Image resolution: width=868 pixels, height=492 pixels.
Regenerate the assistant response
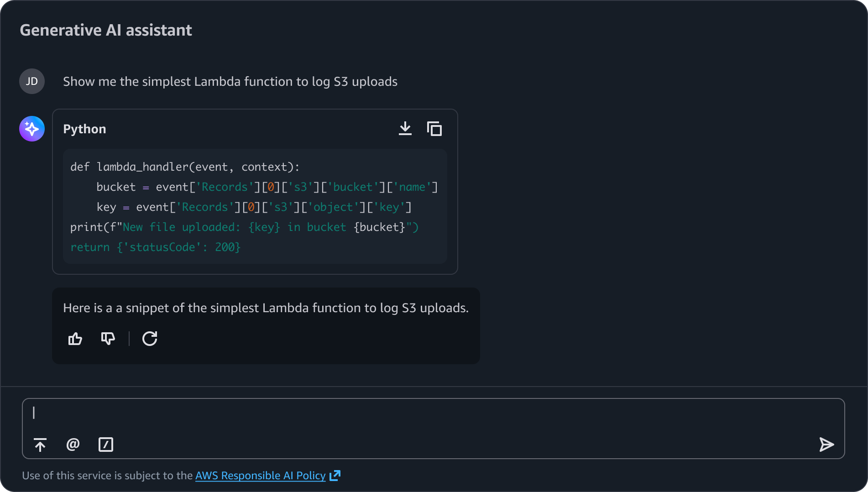150,339
